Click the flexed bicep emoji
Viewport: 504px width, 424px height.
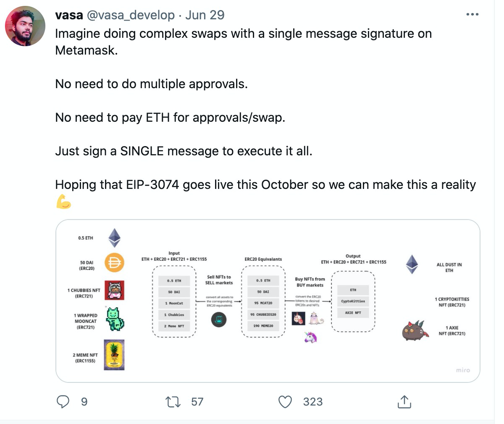click(x=63, y=202)
